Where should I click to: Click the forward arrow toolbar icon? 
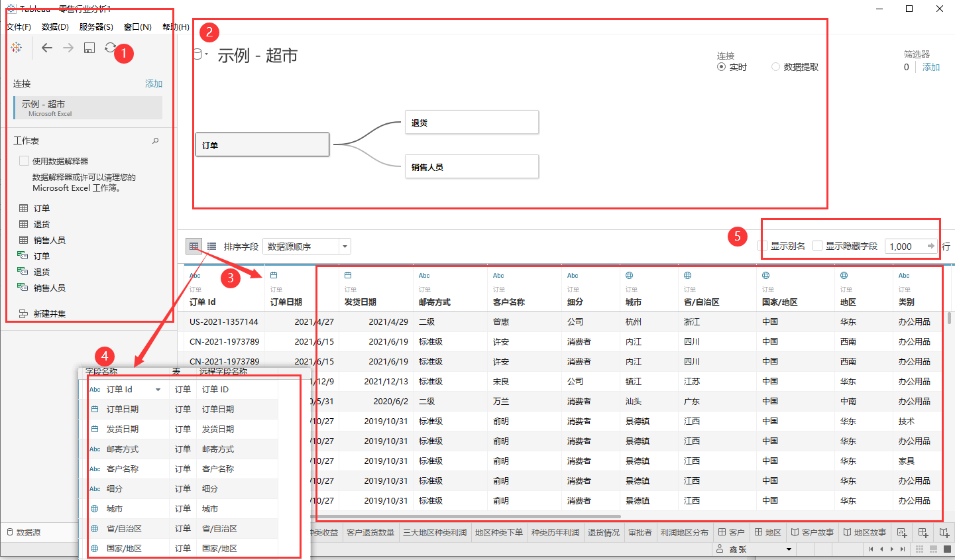click(68, 48)
